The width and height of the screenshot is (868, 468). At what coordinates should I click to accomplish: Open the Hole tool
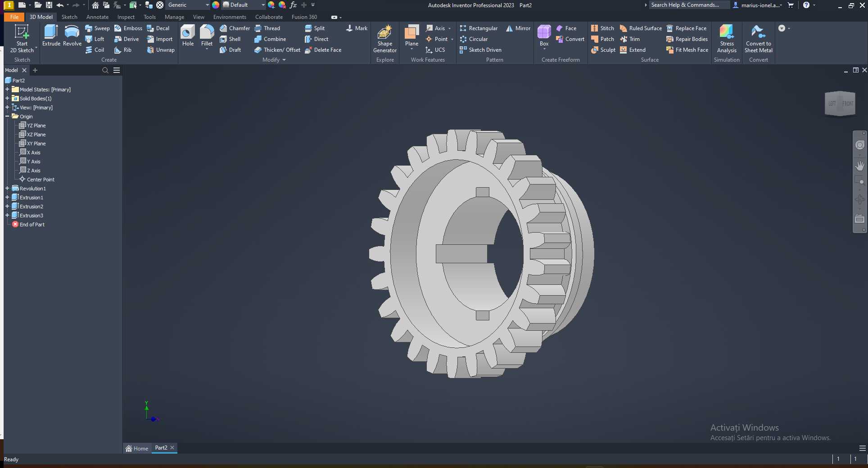pos(188,36)
